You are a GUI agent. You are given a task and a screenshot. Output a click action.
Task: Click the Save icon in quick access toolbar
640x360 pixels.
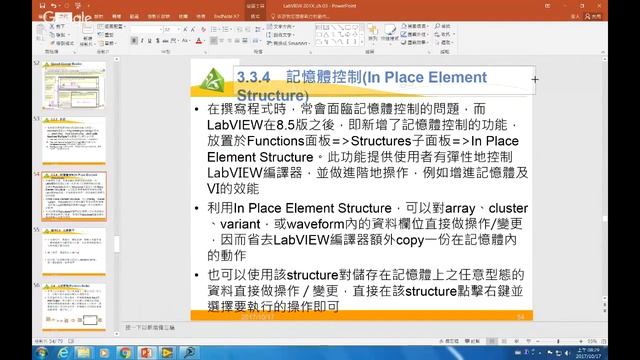click(42, 6)
